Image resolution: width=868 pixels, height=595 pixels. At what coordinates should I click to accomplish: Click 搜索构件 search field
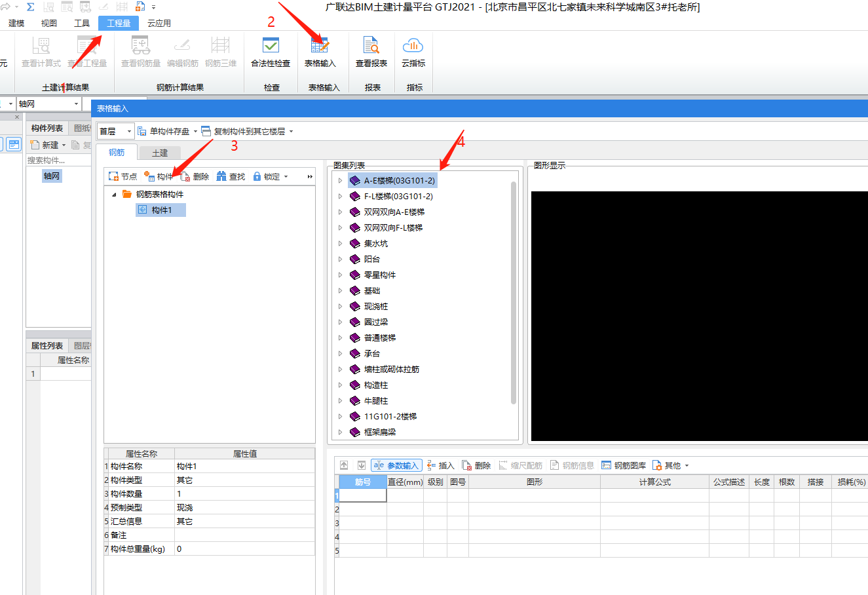coord(58,160)
